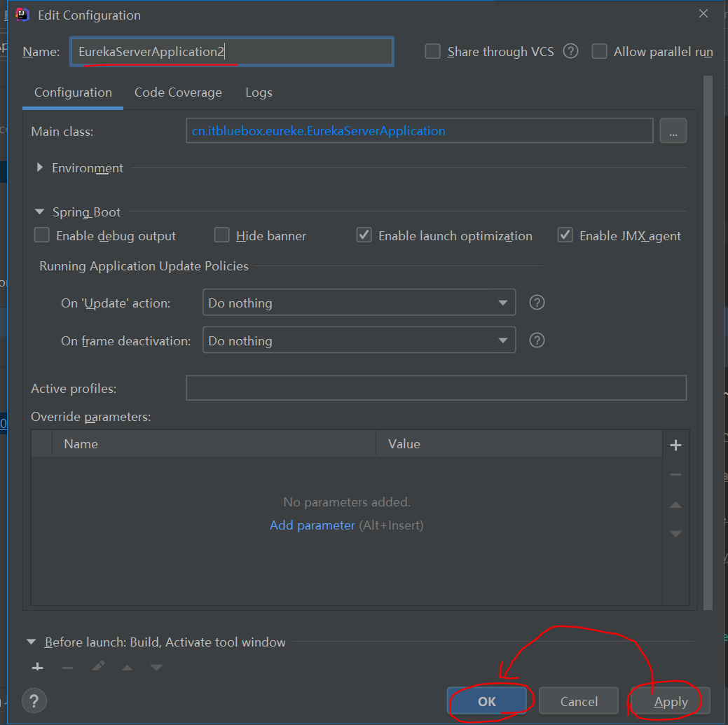Collapse the Spring Boot section
This screenshot has width=728, height=725.
40,212
